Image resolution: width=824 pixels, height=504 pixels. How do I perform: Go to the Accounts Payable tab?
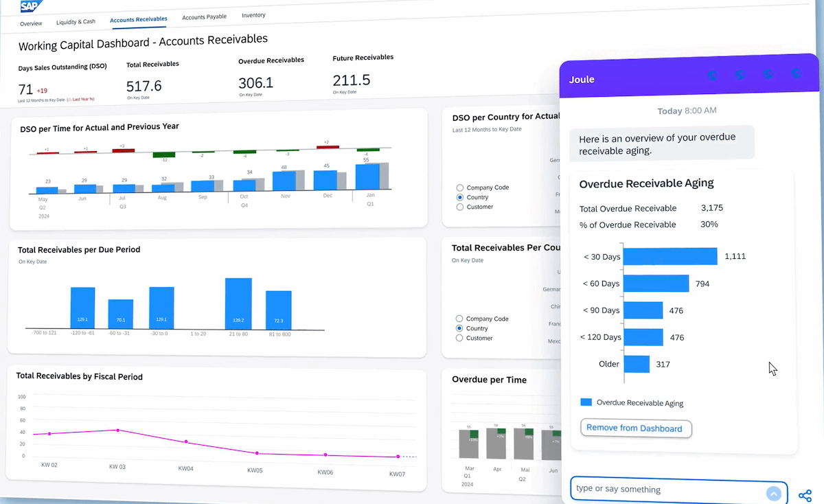tap(204, 17)
